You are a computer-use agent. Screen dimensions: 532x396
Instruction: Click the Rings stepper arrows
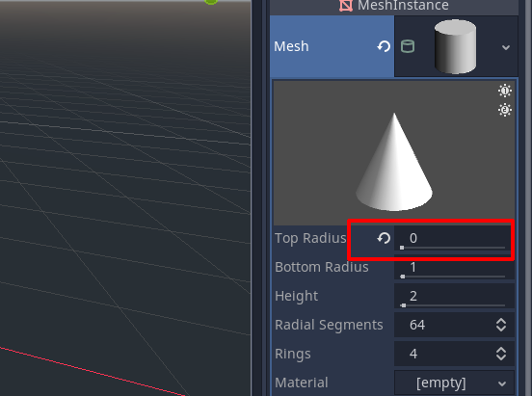click(501, 354)
